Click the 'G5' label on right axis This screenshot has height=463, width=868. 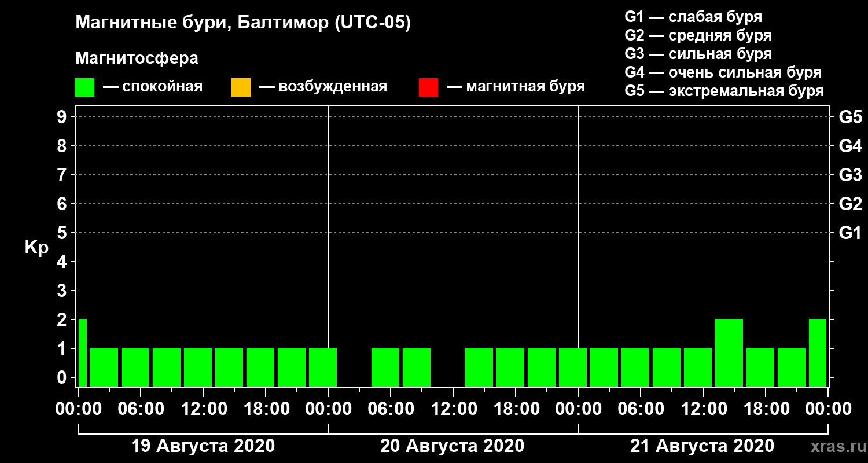[x=851, y=117]
